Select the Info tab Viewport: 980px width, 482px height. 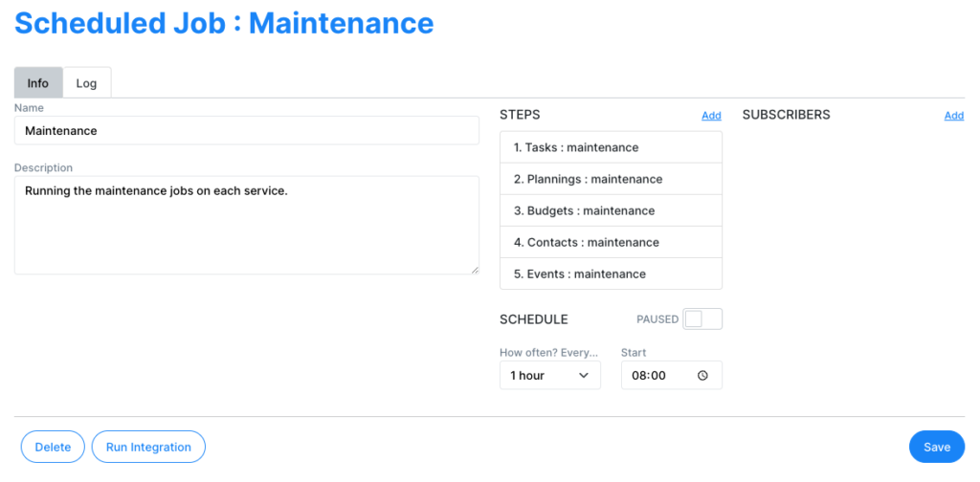click(38, 82)
